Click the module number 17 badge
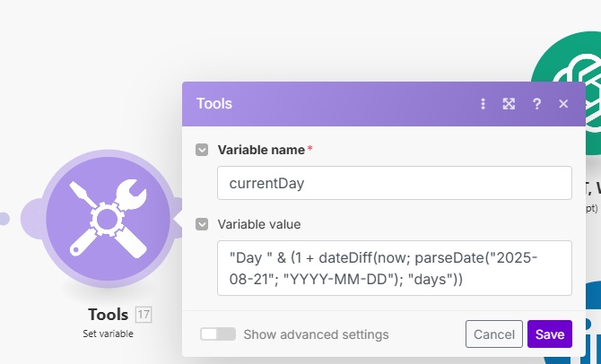The image size is (601, 364). coord(143,315)
